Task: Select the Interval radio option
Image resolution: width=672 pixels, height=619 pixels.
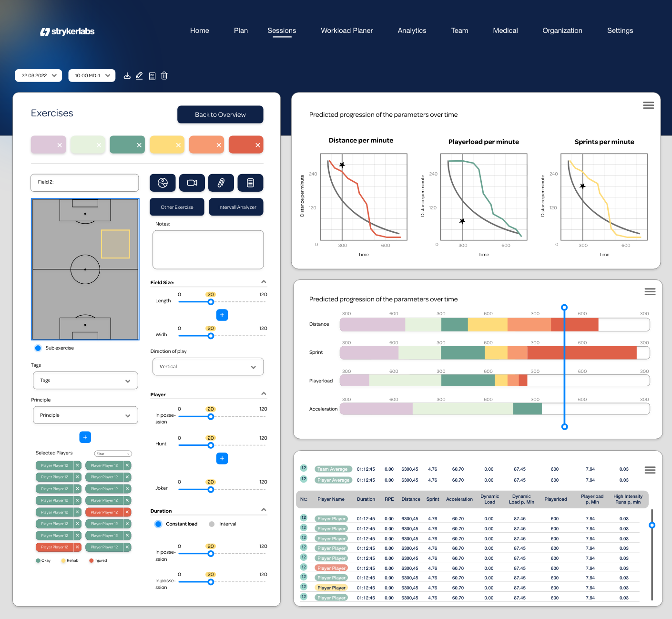Action: point(212,524)
